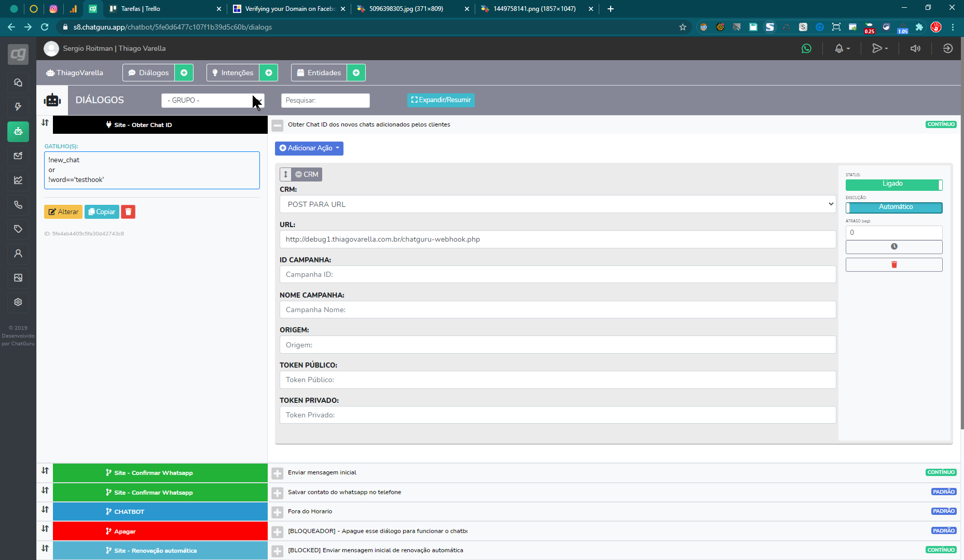Click the URL input field

(x=558, y=239)
